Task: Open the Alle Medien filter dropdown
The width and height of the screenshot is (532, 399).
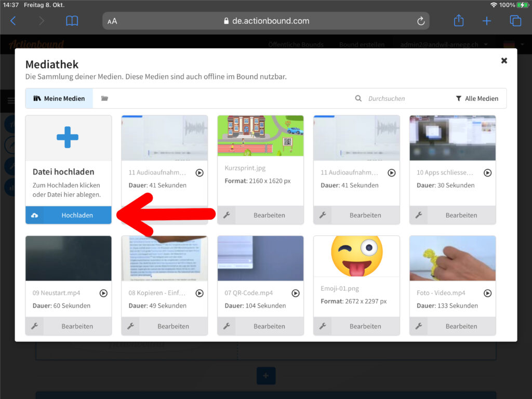Action: pyautogui.click(x=477, y=98)
